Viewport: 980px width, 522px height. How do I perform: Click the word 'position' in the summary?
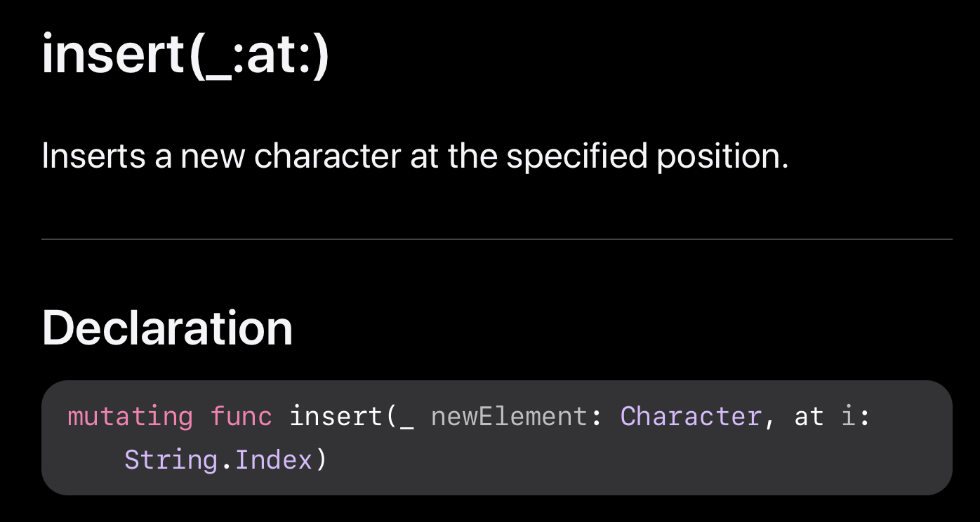tap(718, 157)
